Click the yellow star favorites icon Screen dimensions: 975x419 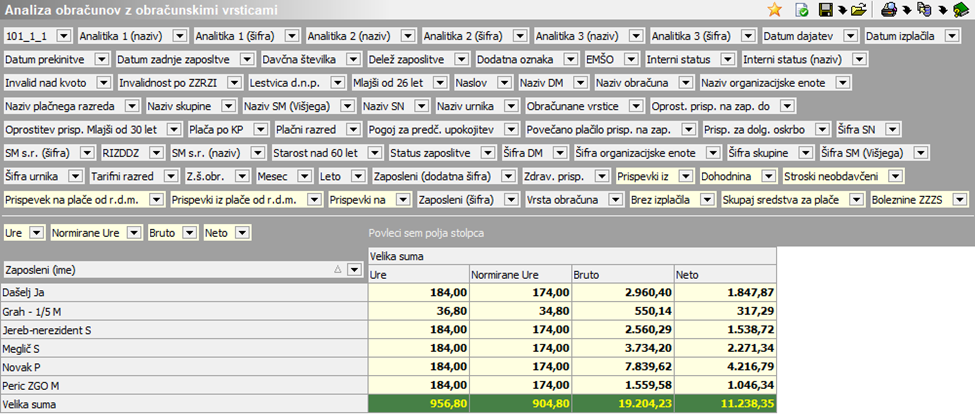pyautogui.click(x=774, y=10)
